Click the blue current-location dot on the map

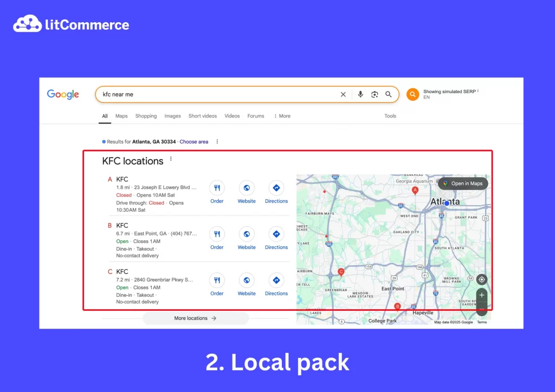(447, 203)
